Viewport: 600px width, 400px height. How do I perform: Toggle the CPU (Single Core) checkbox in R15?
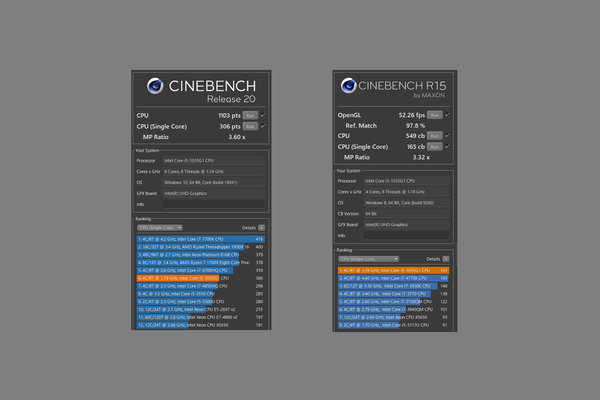pyautogui.click(x=447, y=146)
